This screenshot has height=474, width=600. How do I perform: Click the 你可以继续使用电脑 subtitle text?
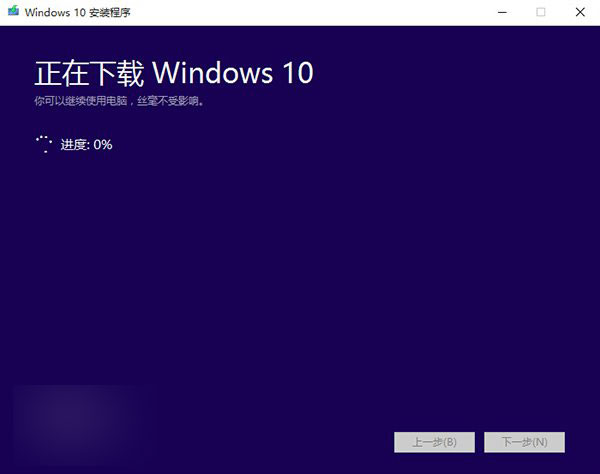click(119, 101)
